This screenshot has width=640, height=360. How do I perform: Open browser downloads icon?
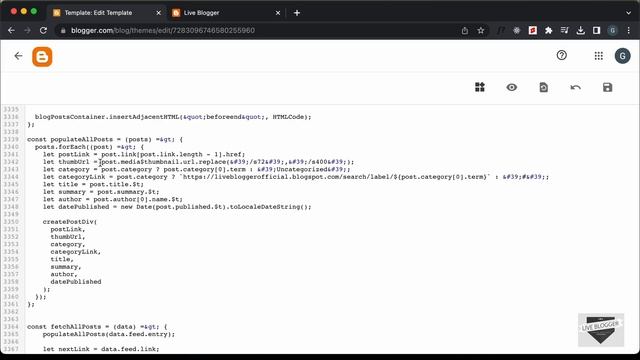(580, 30)
